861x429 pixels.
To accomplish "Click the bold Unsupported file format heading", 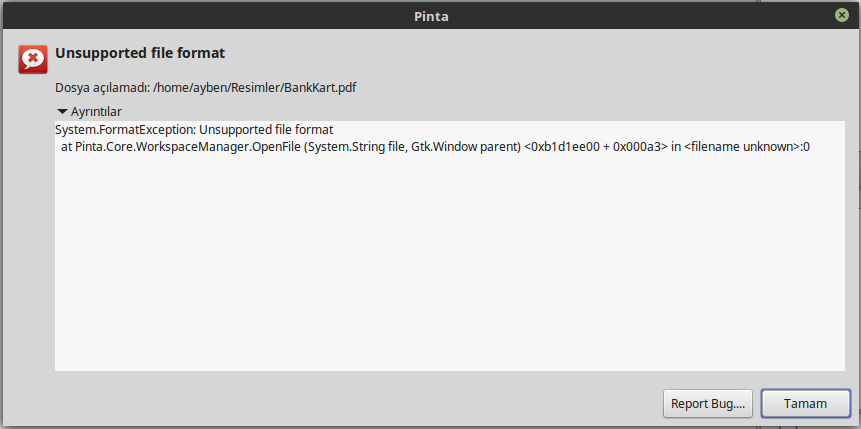I will click(140, 53).
